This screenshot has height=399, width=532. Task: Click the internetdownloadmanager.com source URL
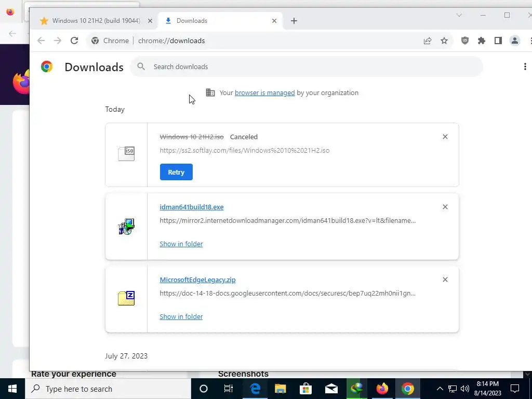(288, 220)
